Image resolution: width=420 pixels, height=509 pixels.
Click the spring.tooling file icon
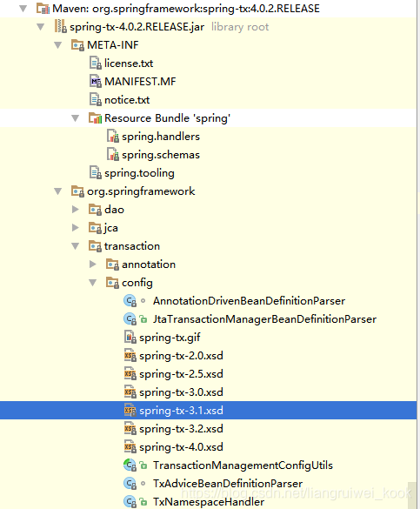tap(96, 172)
